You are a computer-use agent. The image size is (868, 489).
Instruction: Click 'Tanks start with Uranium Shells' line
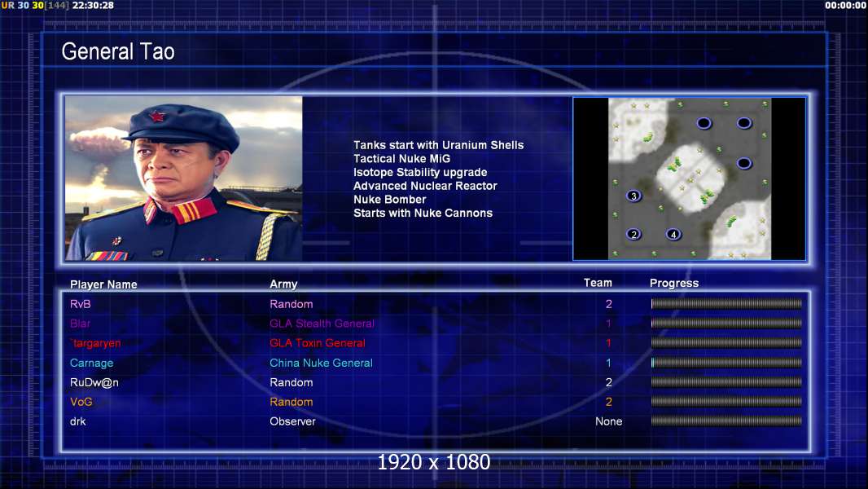(x=438, y=145)
